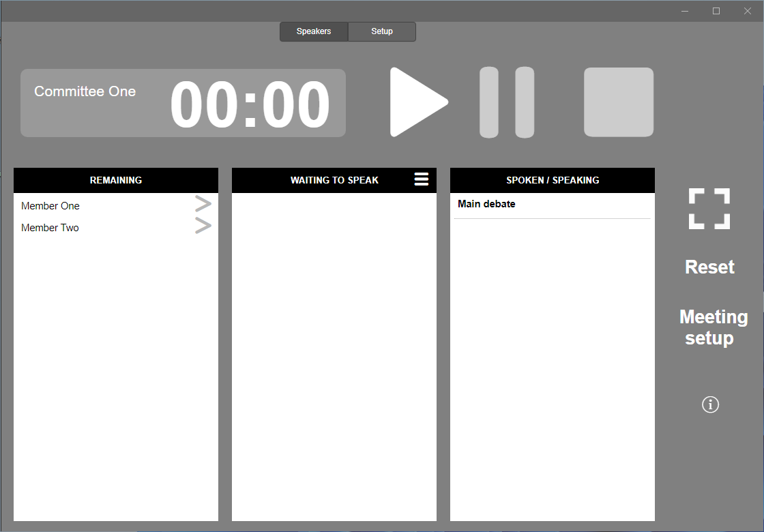Viewport: 764px width, 532px height.
Task: Start the speaker timer with Play
Action: coord(418,102)
